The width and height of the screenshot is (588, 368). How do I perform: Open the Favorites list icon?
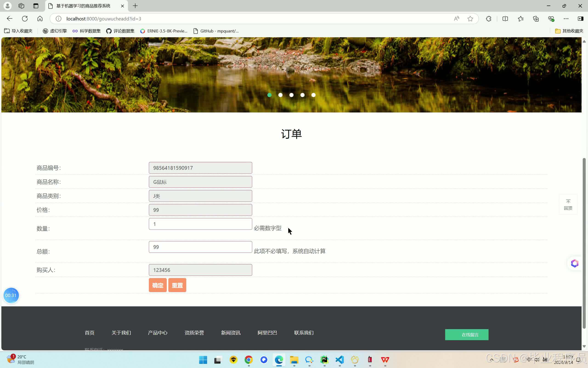tap(520, 19)
